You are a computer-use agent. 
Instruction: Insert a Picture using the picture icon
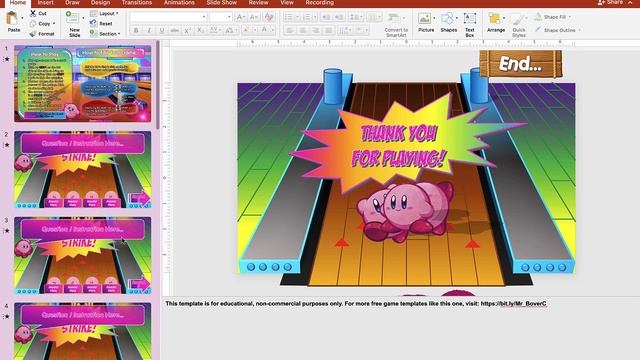(x=424, y=18)
